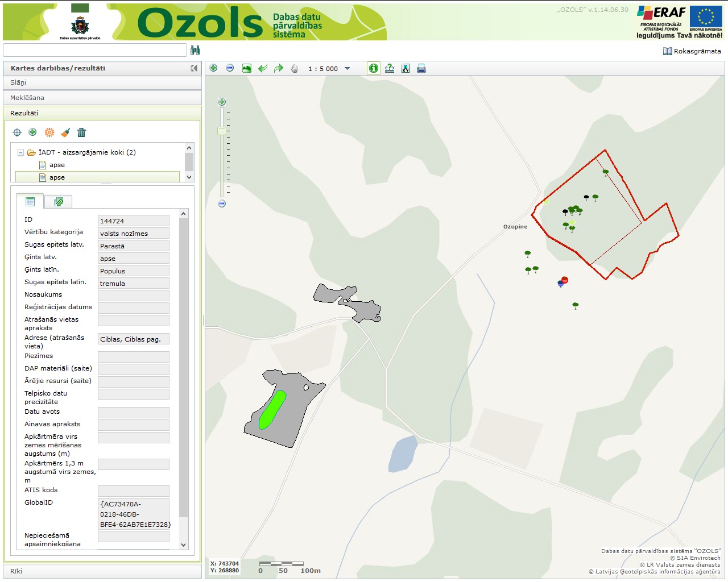Screen dimensions: 728x582
Task: Expand the Slāņi section
Action: tap(102, 82)
